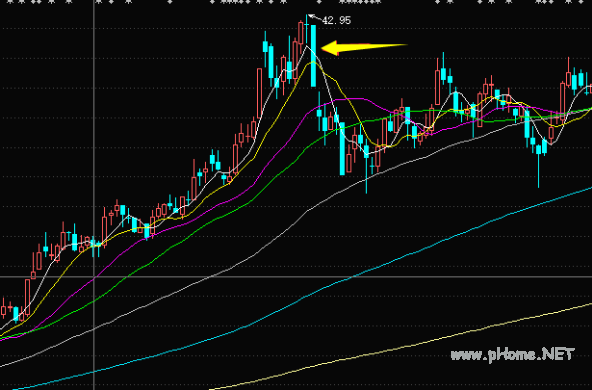Viewport: 592px width, 390px height.
Task: Select the tall red candle near bottom-left
Action: 27,297
